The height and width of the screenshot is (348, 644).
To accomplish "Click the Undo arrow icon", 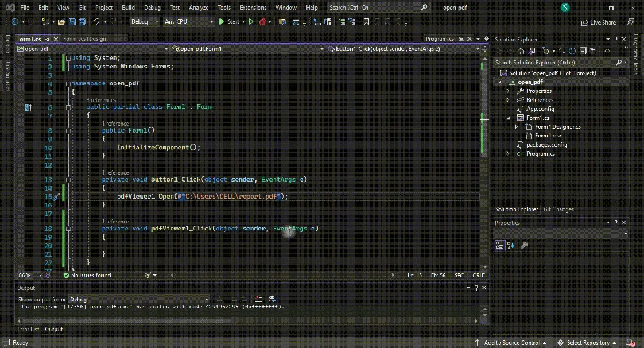I will (x=97, y=22).
